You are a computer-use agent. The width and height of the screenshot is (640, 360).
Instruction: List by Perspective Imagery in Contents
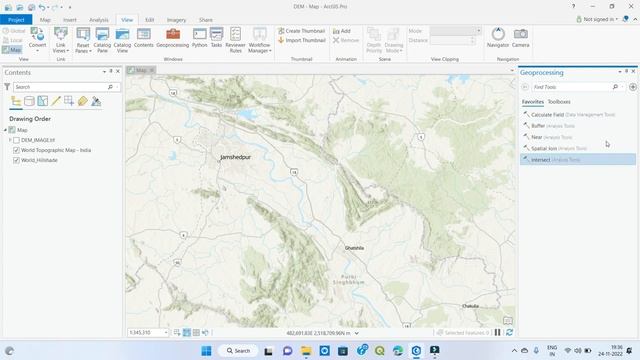(x=96, y=101)
